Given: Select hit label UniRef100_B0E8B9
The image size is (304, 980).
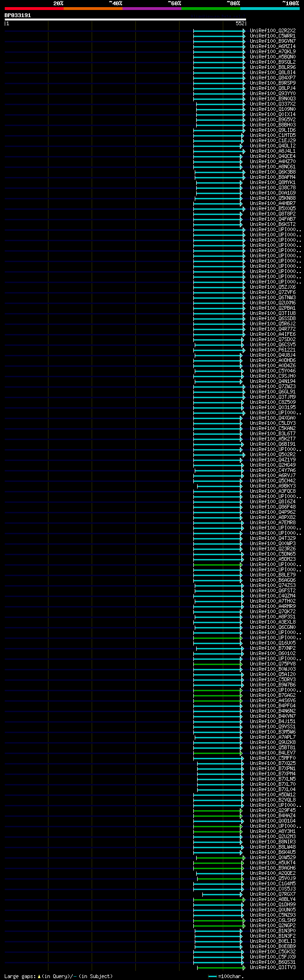Looking at the screenshot, I should tap(273, 946).
